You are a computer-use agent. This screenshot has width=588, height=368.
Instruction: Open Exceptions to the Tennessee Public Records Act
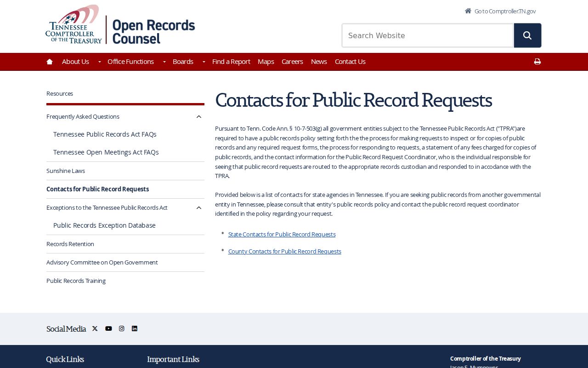pos(107,207)
